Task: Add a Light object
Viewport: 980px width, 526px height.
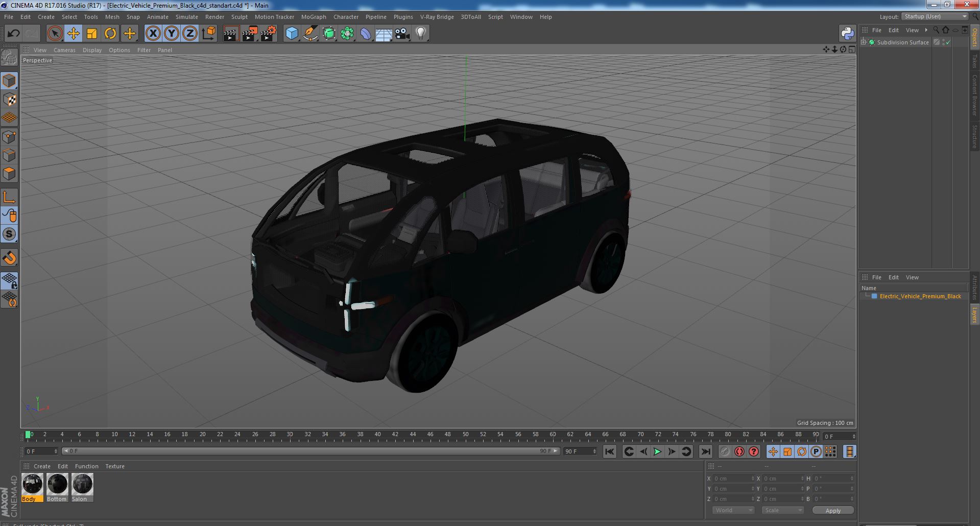Action: coord(421,34)
